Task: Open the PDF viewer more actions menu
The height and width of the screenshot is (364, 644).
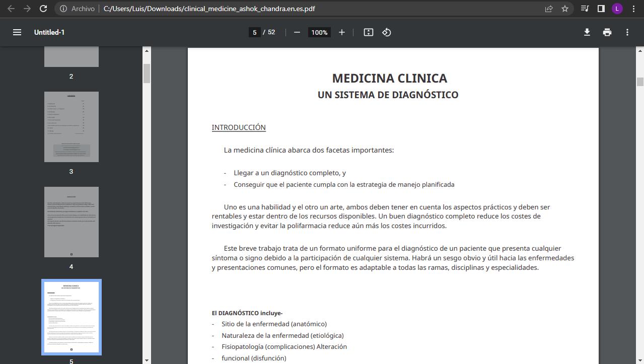Action: (x=627, y=32)
